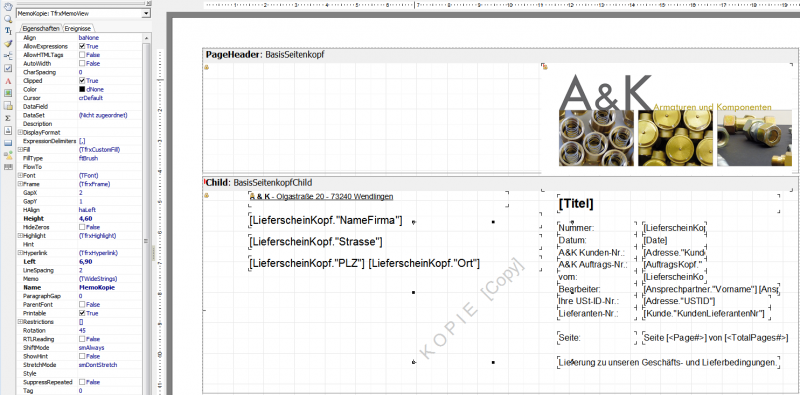
Task: Select the Zoom magnifier tool
Action: [8, 19]
